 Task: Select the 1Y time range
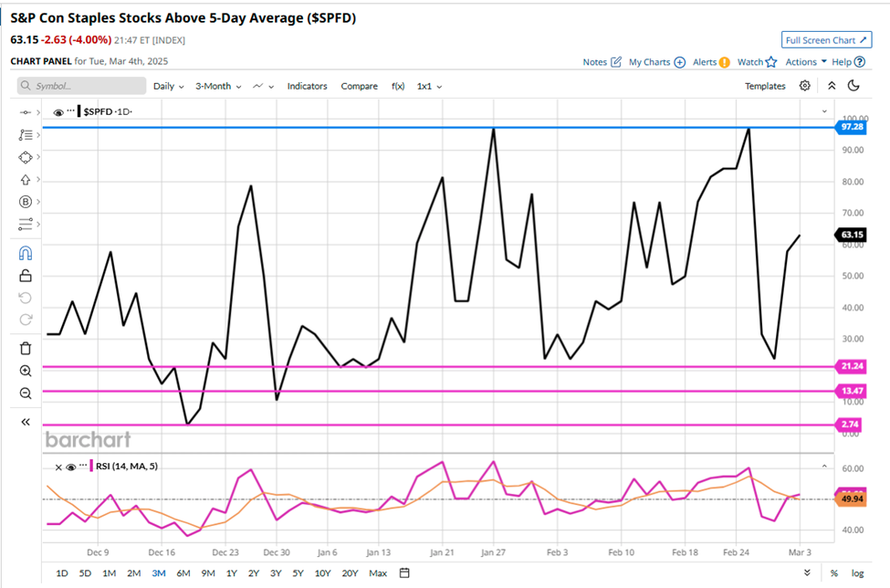pyautogui.click(x=231, y=572)
